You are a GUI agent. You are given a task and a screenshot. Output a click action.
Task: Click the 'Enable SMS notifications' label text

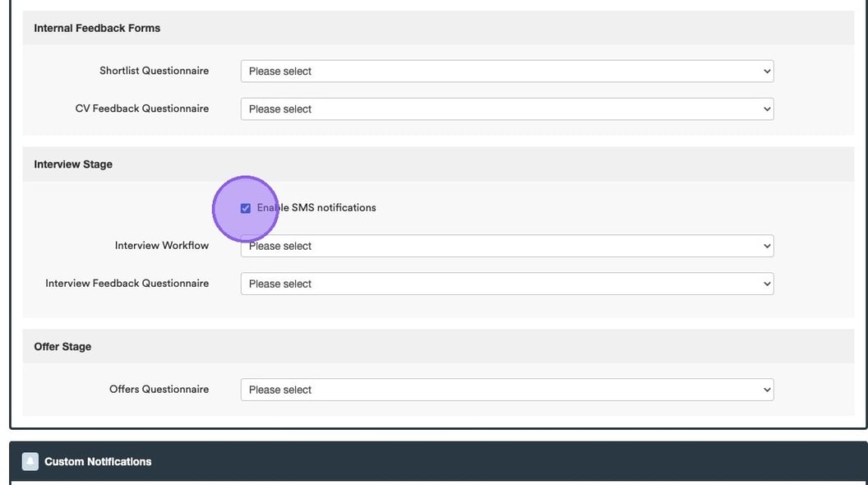pyautogui.click(x=316, y=208)
